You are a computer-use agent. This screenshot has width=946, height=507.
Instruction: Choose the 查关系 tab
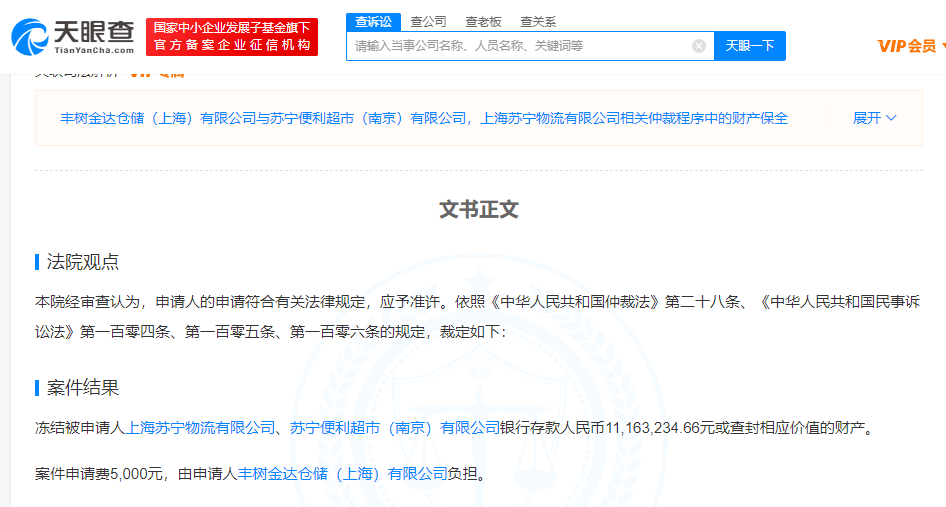(538, 22)
